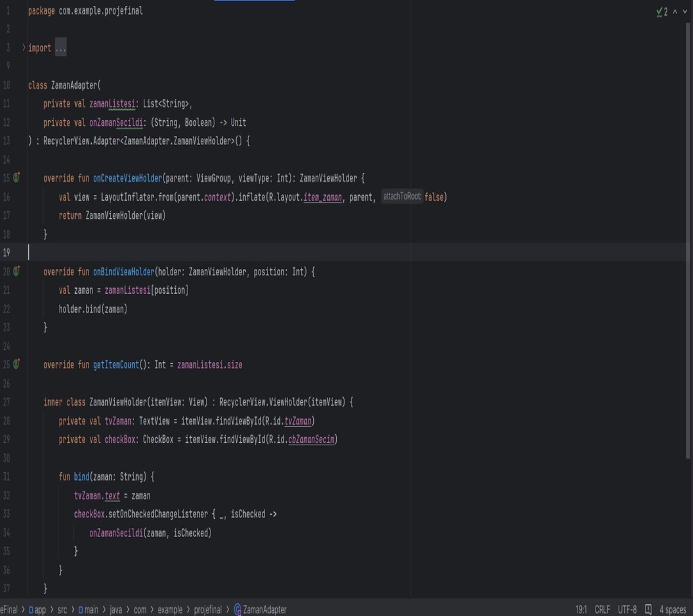Click the override gutter icon beside onCreateViewHolder
The image size is (693, 616).
point(17,178)
